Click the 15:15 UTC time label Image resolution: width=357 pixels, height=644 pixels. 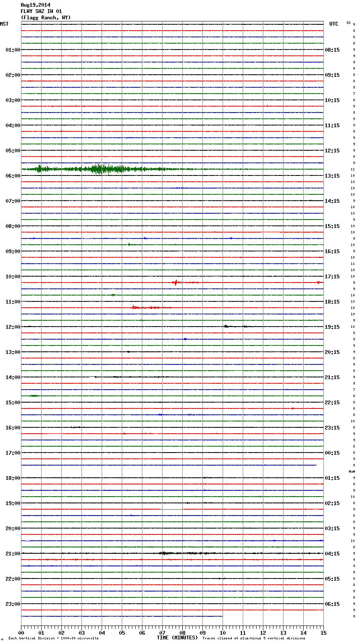pyautogui.click(x=332, y=226)
